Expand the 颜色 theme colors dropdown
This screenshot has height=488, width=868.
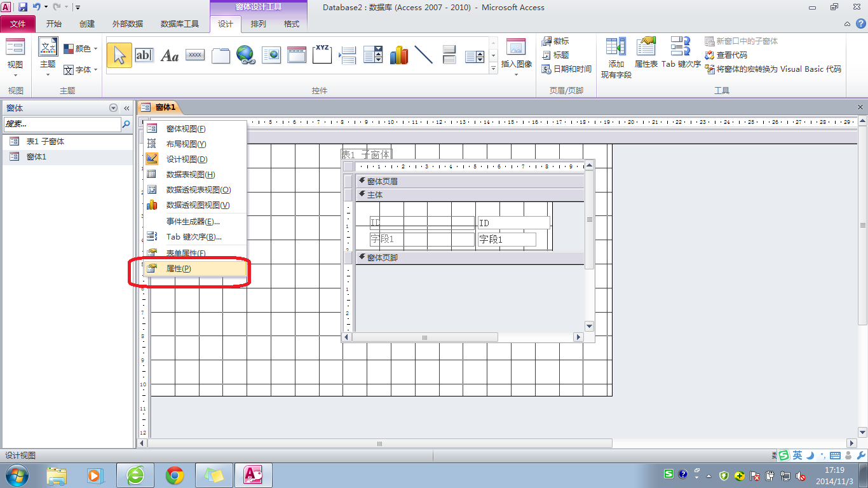click(x=81, y=49)
